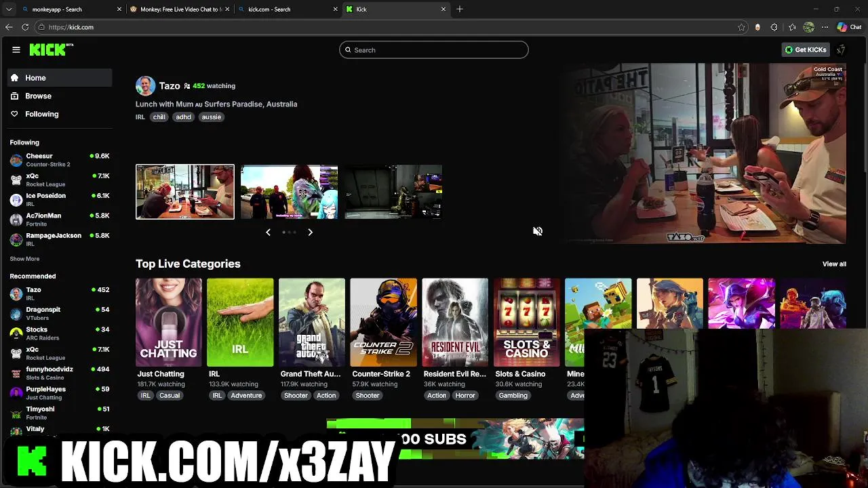Open Dragonspit in Recommended list
Screen dimensions: 868x488
[60, 314]
